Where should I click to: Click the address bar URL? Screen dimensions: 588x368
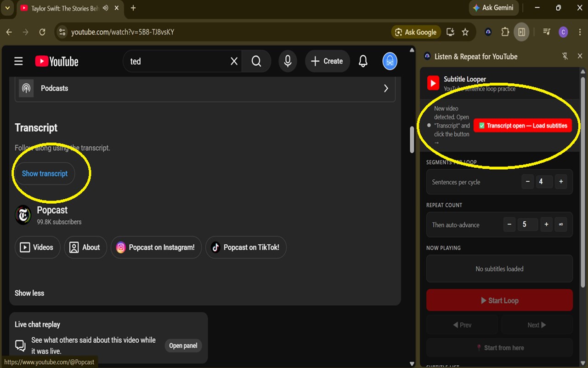pyautogui.click(x=123, y=32)
